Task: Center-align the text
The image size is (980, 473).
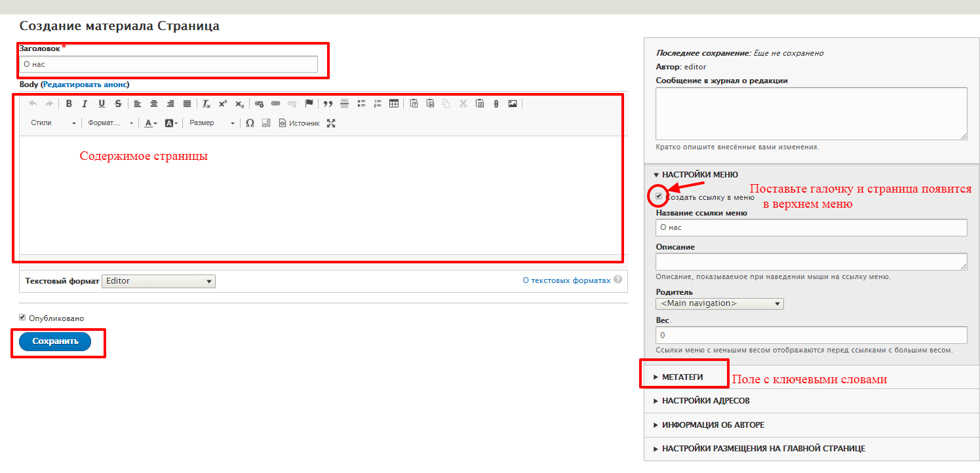Action: click(x=154, y=104)
